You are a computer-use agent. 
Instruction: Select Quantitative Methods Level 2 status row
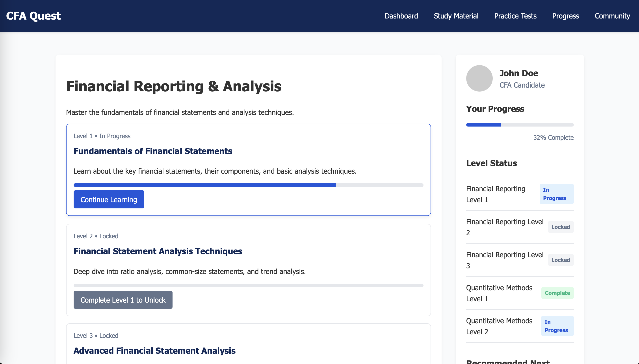[520, 326]
